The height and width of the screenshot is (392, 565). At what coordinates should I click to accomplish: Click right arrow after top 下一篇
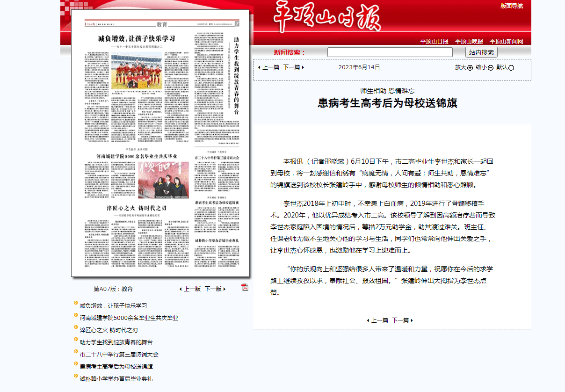click(x=303, y=67)
